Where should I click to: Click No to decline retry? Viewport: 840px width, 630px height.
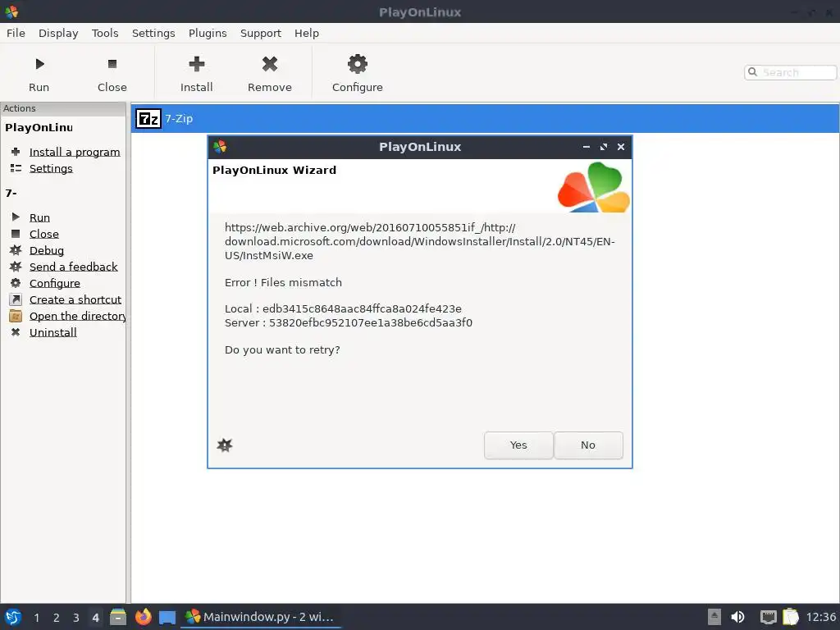coord(588,445)
